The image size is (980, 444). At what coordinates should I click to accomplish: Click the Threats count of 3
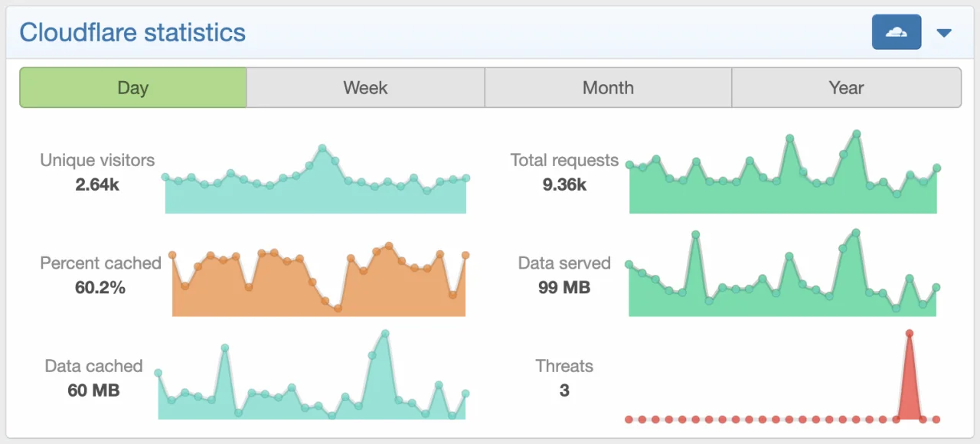(x=563, y=390)
